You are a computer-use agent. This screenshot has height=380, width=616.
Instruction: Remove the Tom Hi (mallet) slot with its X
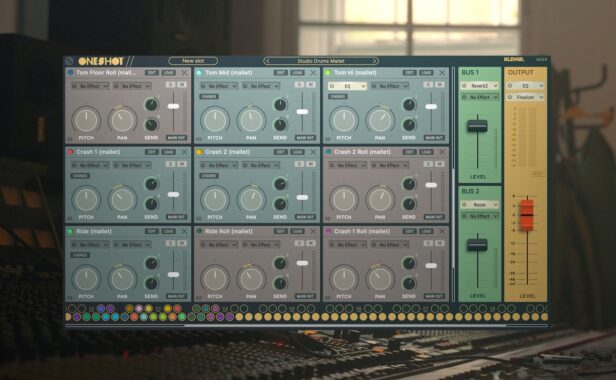[x=442, y=73]
